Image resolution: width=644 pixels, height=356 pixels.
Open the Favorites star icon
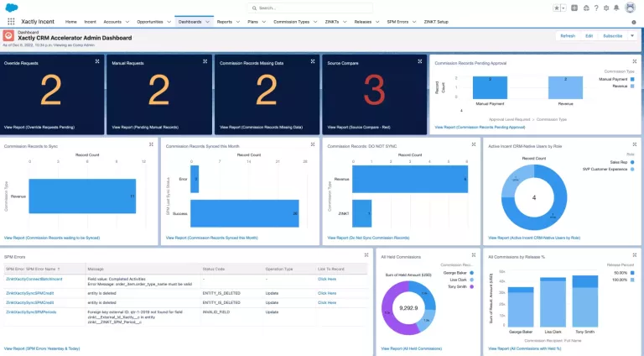557,8
